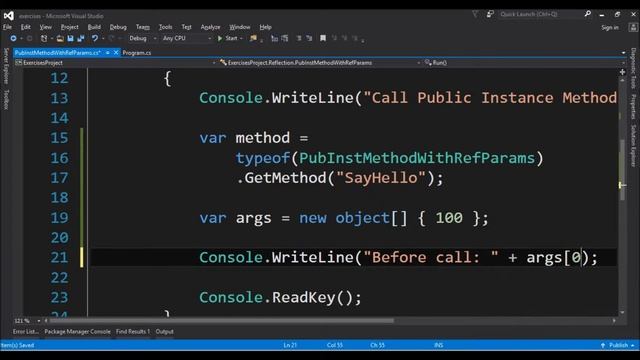Open the View menu
Viewport: 640px width, 360px height.
click(x=45, y=27)
